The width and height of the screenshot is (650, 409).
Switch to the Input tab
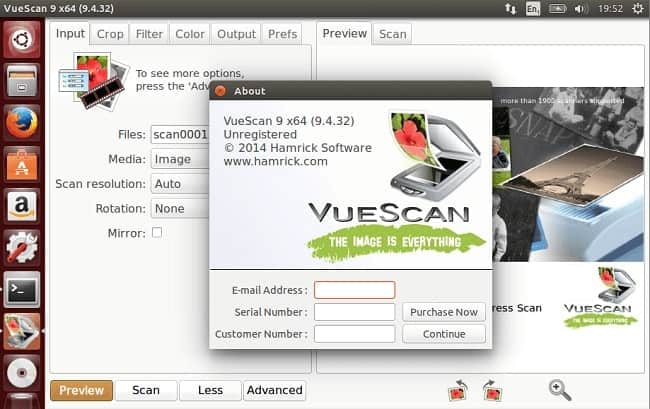coord(70,34)
